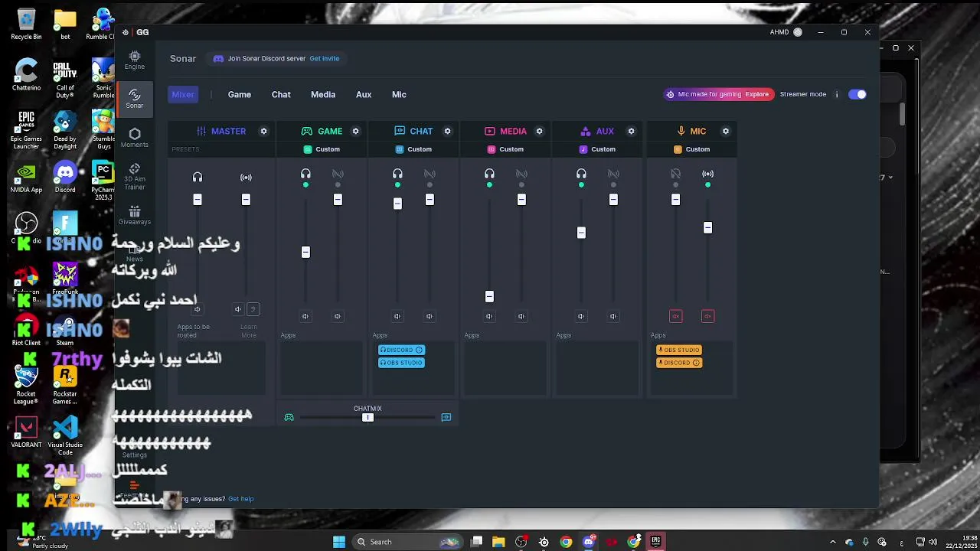Click the MASTER headphone monitoring icon
The height and width of the screenshot is (551, 980).
tap(198, 177)
